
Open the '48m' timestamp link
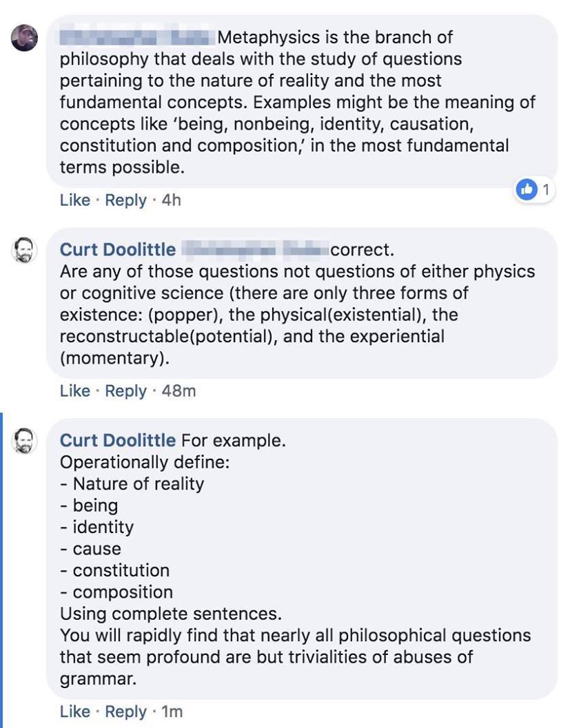pos(179,391)
